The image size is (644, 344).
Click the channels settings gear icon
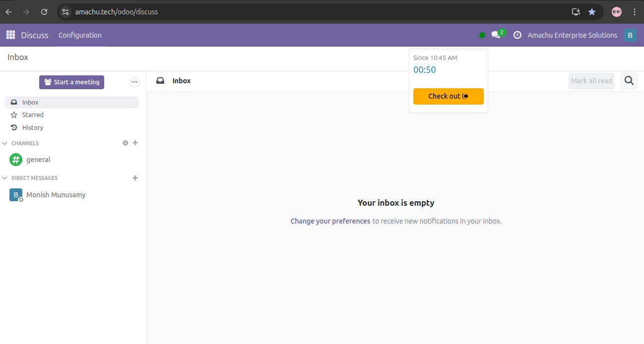pyautogui.click(x=125, y=143)
